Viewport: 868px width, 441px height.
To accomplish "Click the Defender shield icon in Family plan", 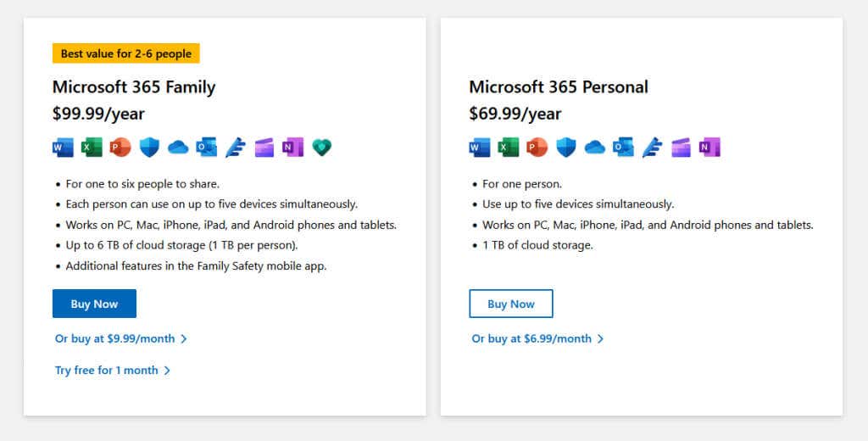I will 149,148.
